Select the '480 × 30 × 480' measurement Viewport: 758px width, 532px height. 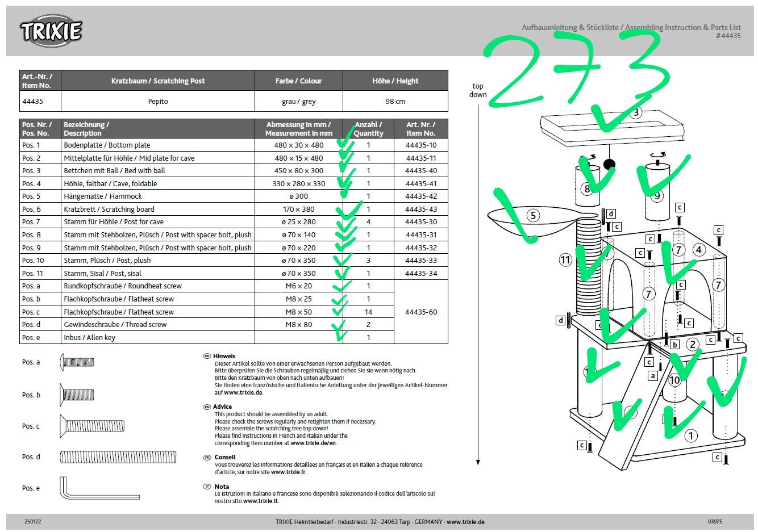tap(299, 145)
